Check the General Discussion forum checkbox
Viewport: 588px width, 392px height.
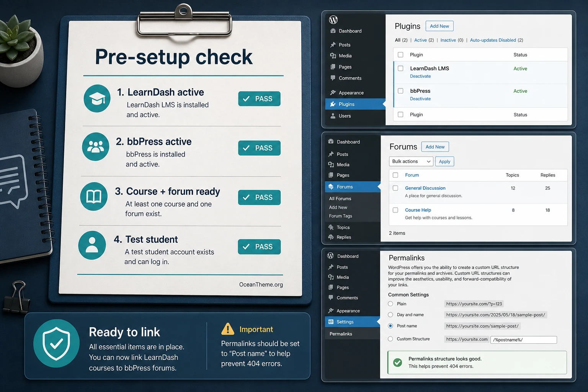[395, 188]
